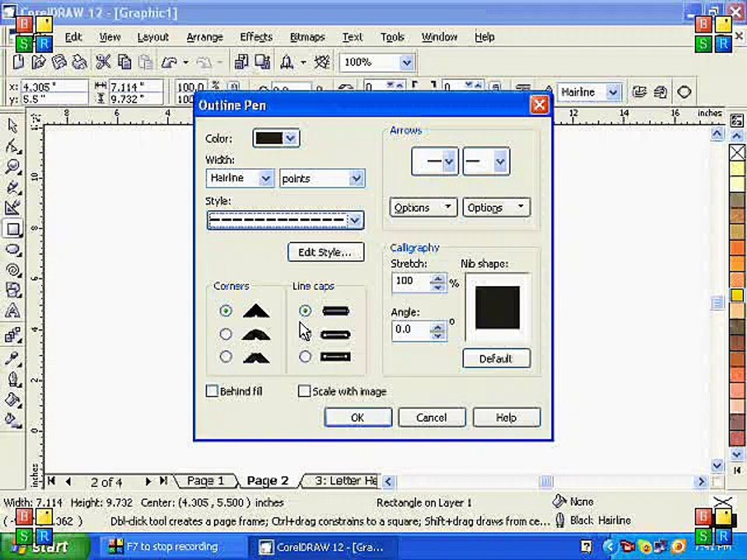
Task: Select the round Line caps radio option
Action: coord(305,334)
